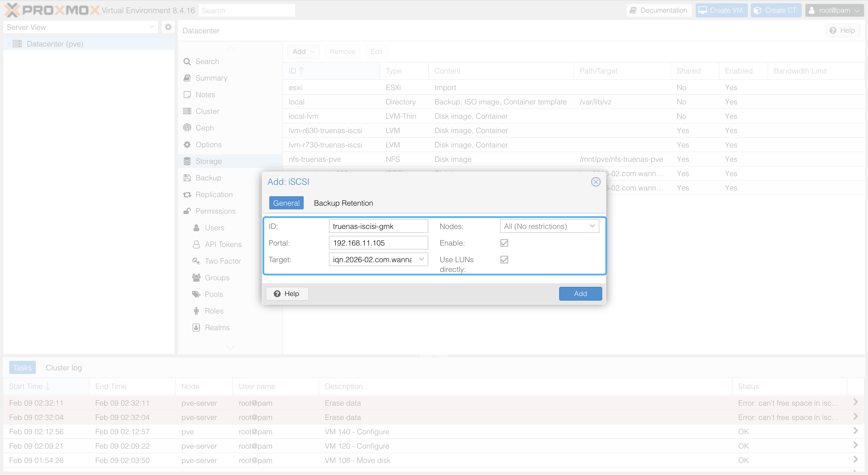Screen dimensions: 868x475
Task: Expand the Target iqn dropdown
Action: click(421, 259)
